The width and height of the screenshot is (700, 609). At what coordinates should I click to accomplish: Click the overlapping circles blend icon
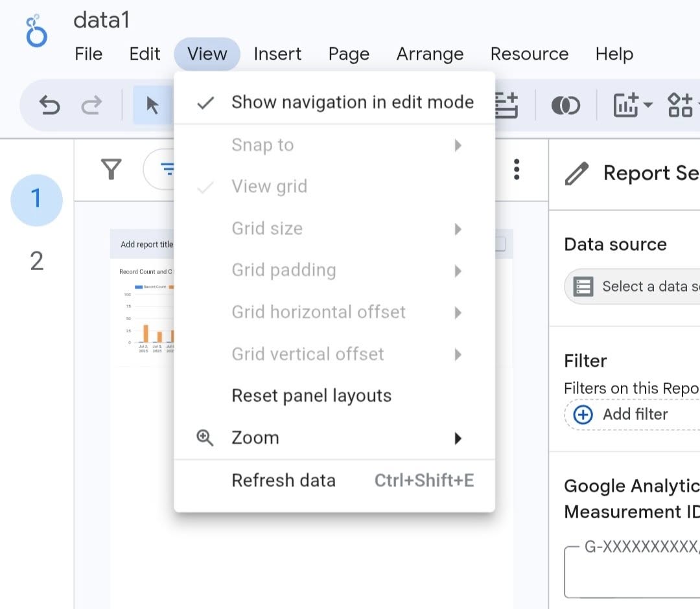point(565,105)
